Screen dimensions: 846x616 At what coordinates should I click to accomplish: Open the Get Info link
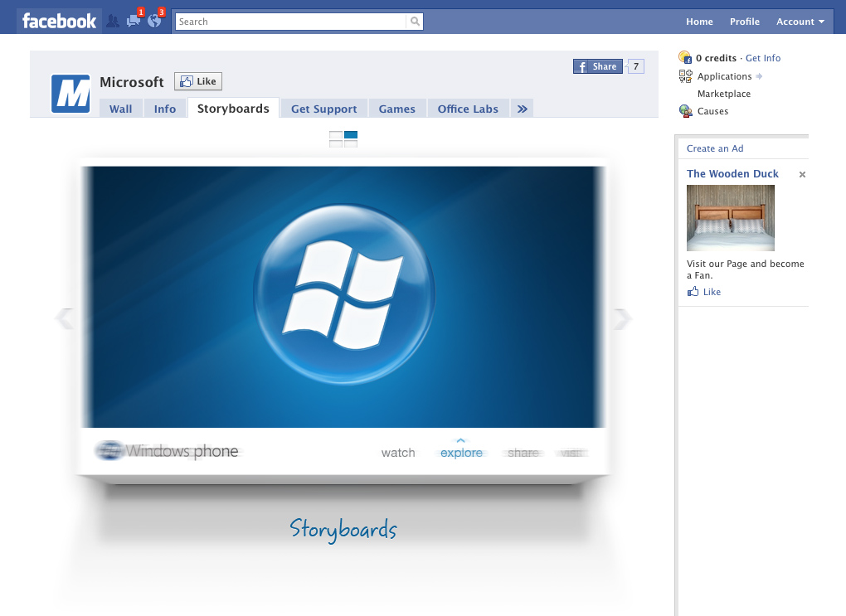763,58
